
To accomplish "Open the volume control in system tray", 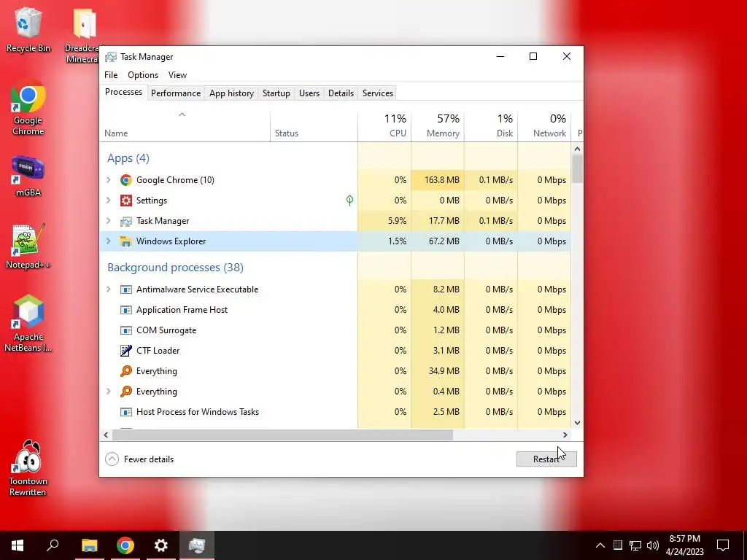I will [653, 545].
